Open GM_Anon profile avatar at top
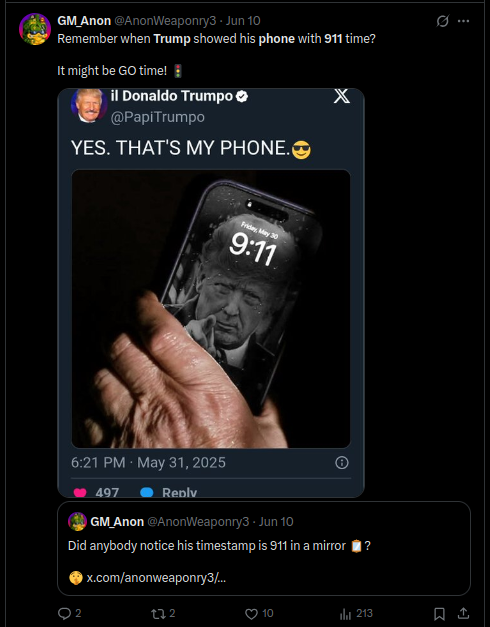The image size is (490, 627). click(35, 29)
